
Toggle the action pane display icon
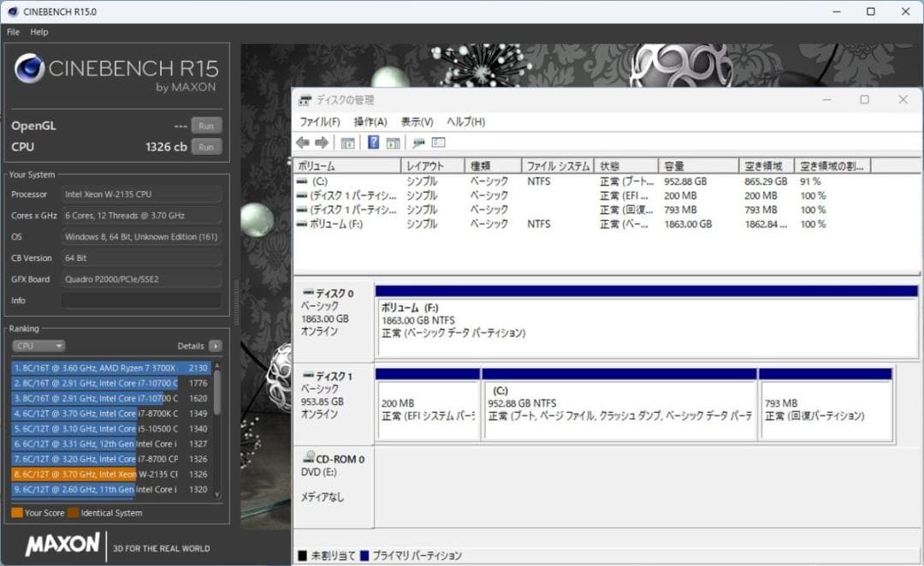pyautogui.click(x=392, y=143)
